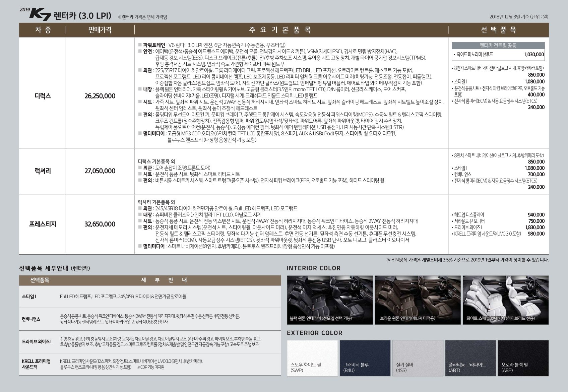The image size is (568, 392).
Task: Open the white special interior thumbnail
Action: tap(506, 300)
